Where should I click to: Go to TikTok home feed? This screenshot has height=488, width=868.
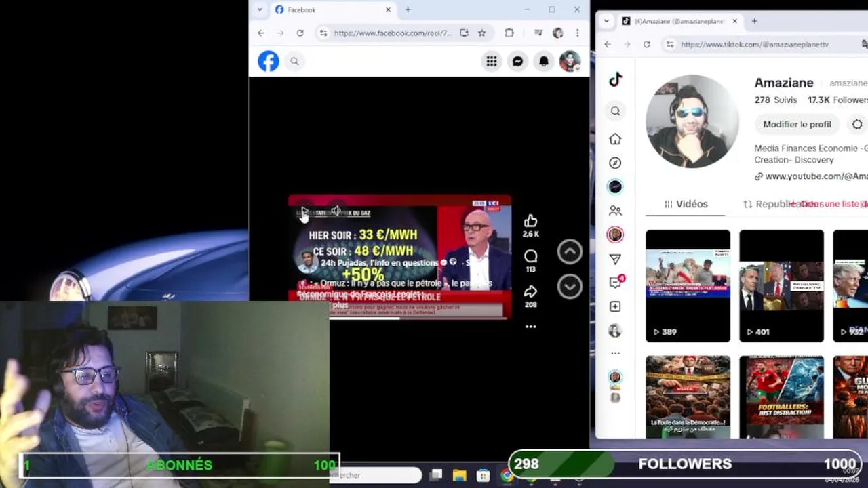615,138
